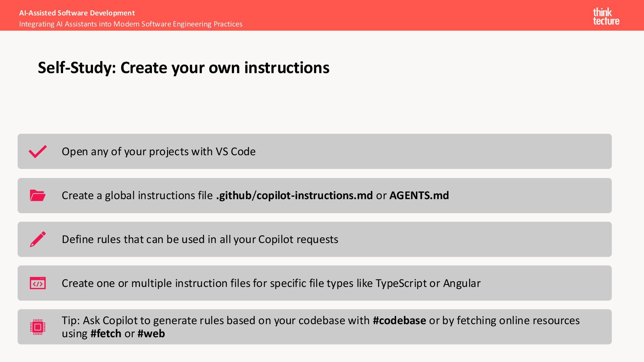Click the red pencil icon
644x362 pixels.
38,239
